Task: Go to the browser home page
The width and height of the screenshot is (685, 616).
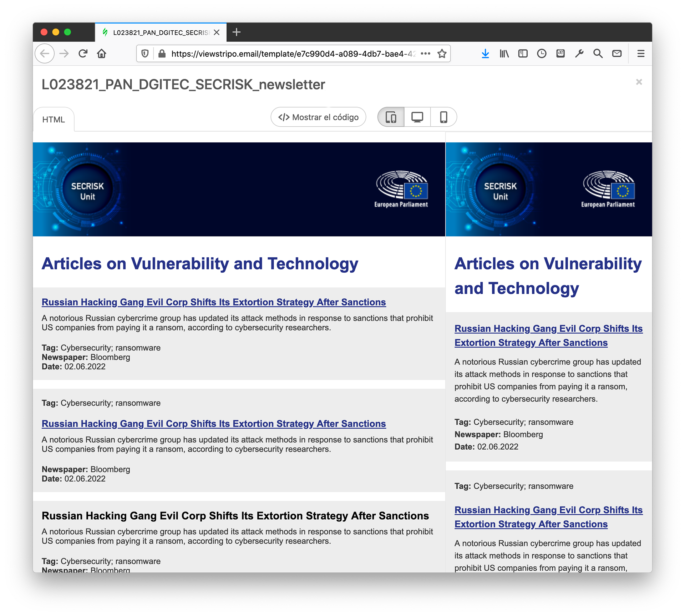Action: [102, 54]
